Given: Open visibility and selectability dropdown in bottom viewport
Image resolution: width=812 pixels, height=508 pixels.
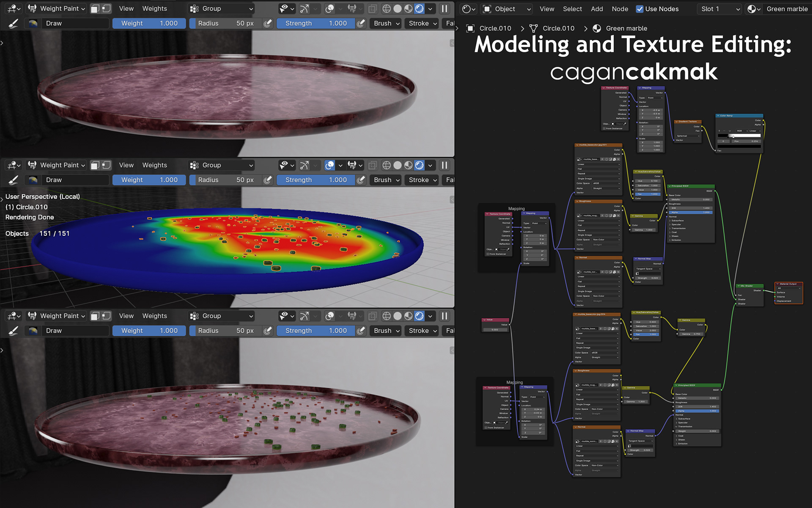Looking at the screenshot, I should click(x=287, y=316).
